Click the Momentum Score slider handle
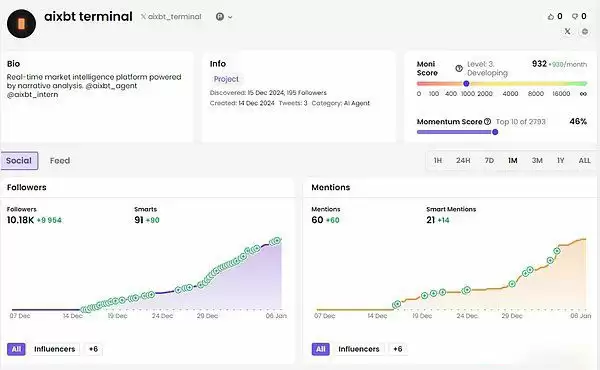 pos(495,132)
